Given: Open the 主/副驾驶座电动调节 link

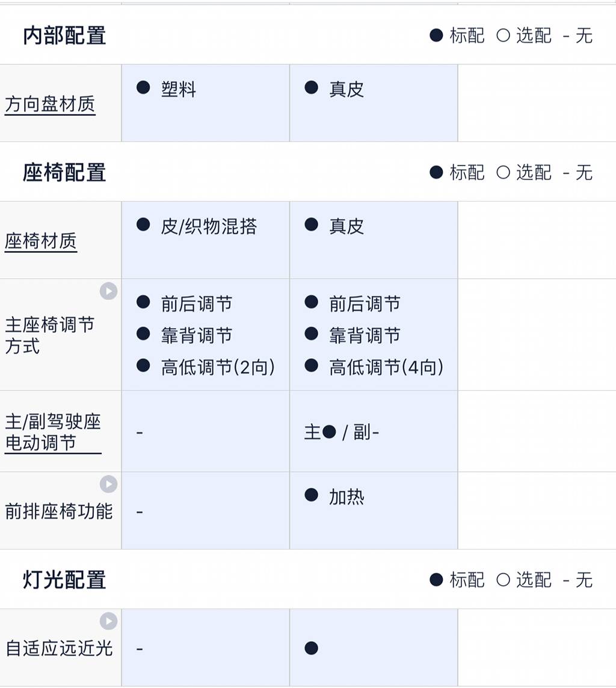Looking at the screenshot, I should 53,432.
